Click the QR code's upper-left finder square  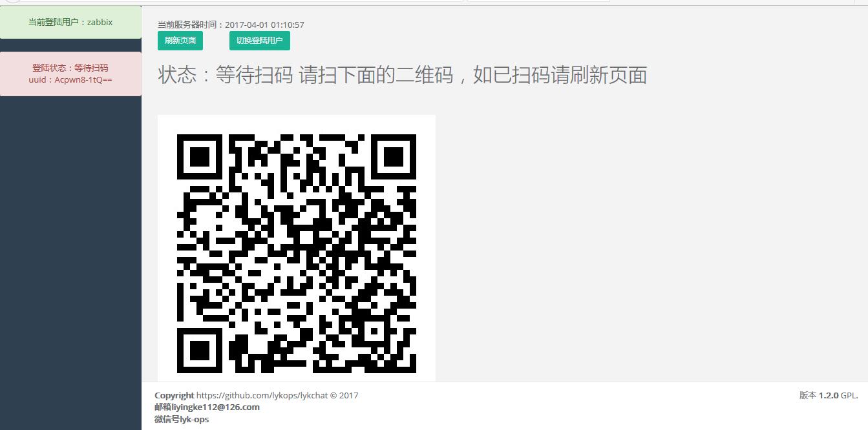click(200, 157)
